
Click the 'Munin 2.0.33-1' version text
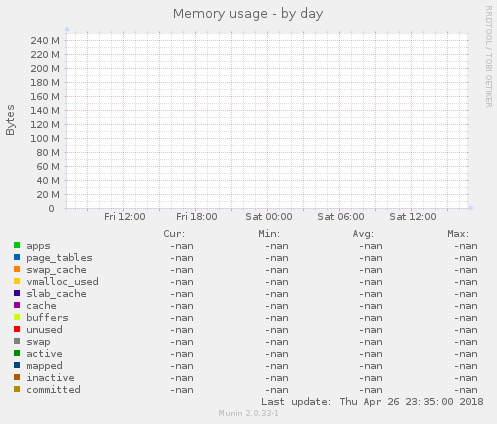point(248,413)
